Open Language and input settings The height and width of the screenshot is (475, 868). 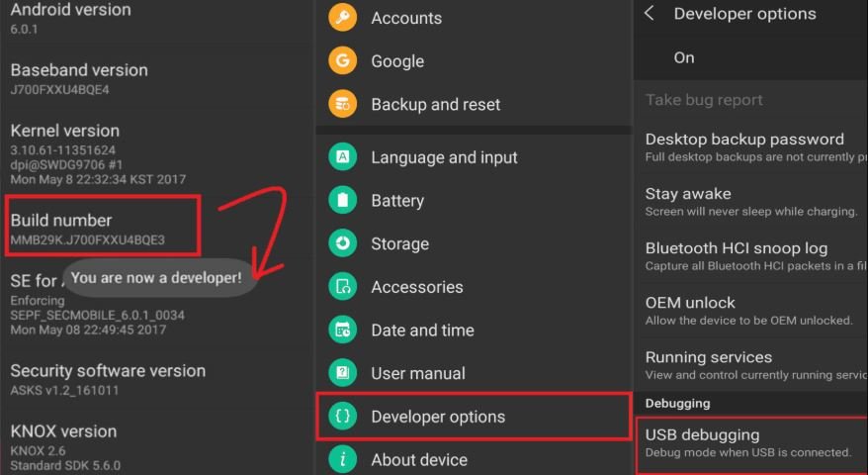(x=474, y=157)
